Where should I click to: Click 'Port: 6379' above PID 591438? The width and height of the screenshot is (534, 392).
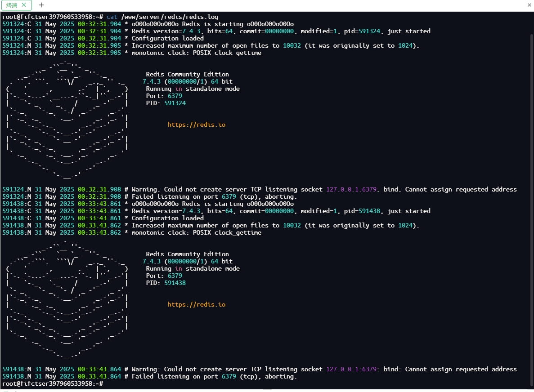coord(164,276)
